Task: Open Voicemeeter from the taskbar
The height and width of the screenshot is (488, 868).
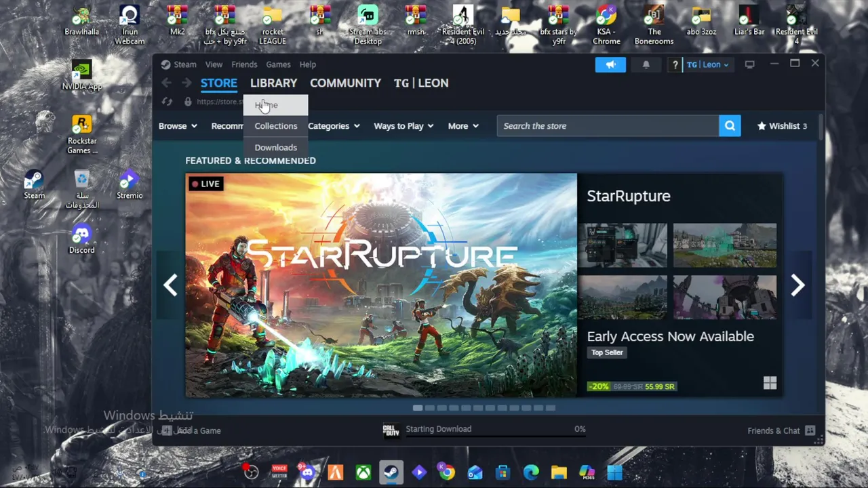Action: click(279, 472)
